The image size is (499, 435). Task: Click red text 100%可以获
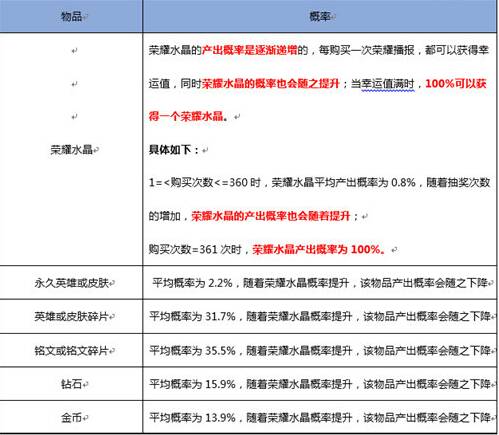tap(456, 83)
